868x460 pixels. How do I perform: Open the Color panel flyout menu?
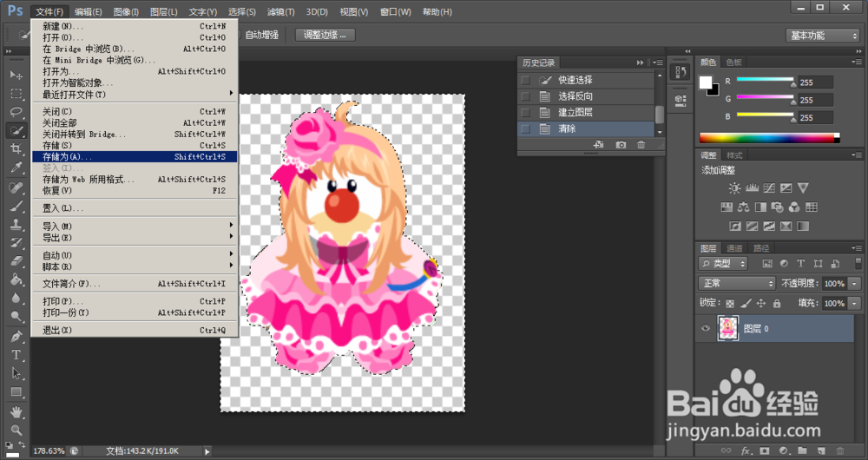[857, 62]
